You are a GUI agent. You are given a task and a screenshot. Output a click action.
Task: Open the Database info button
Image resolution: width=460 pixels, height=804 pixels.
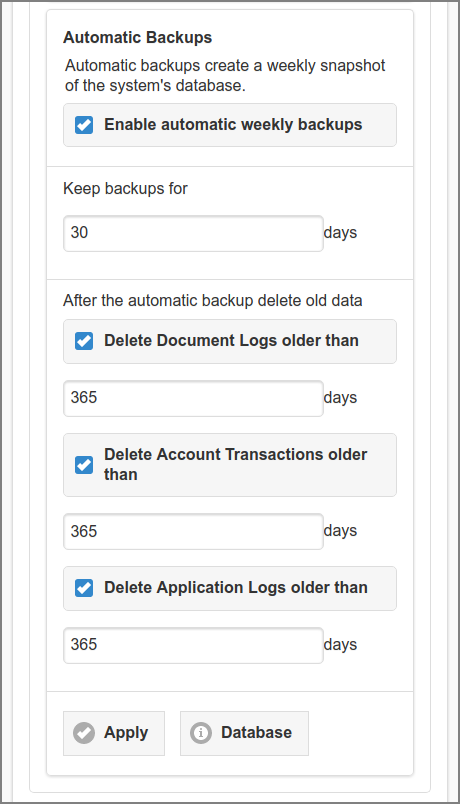coord(244,733)
